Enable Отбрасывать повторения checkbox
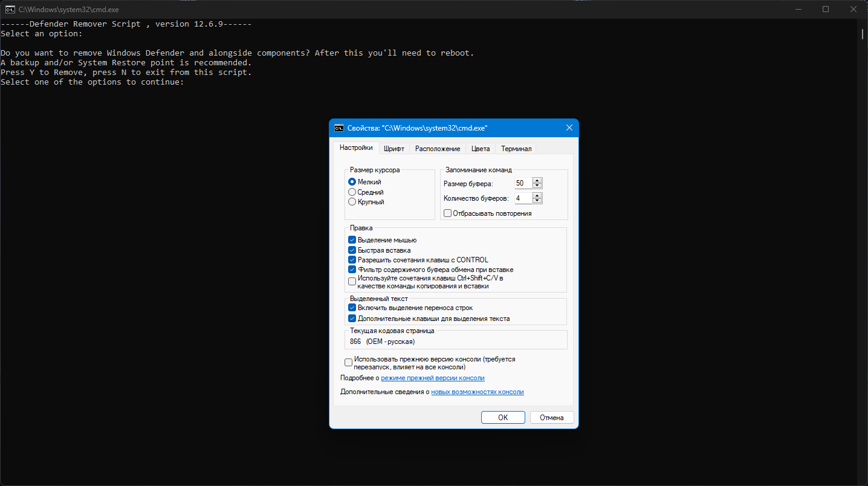Image resolution: width=868 pixels, height=486 pixels. [447, 213]
